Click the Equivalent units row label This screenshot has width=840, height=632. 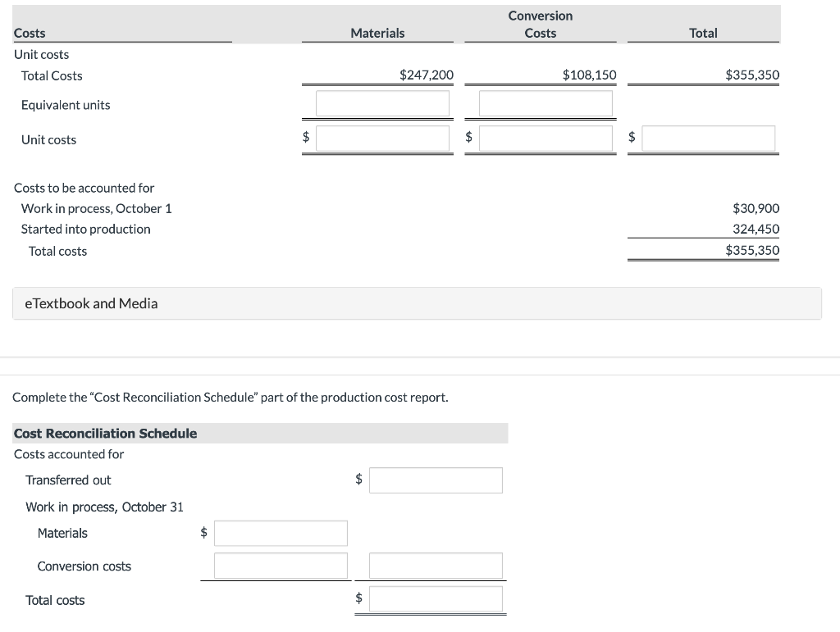[x=66, y=105]
